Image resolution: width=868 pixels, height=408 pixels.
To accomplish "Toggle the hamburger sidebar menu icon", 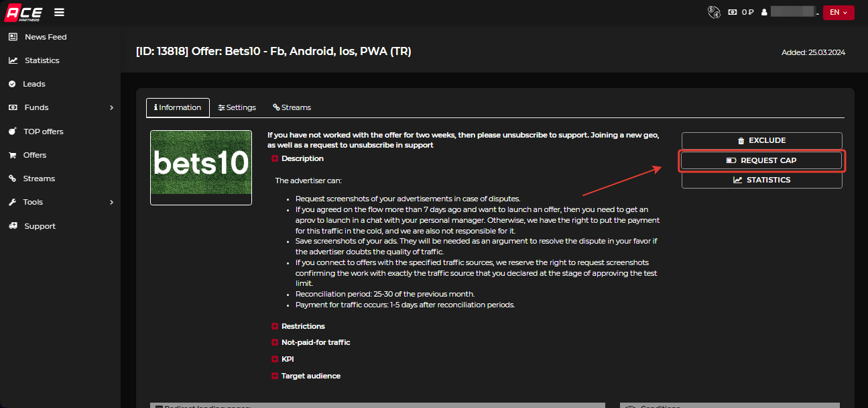I will coord(60,12).
